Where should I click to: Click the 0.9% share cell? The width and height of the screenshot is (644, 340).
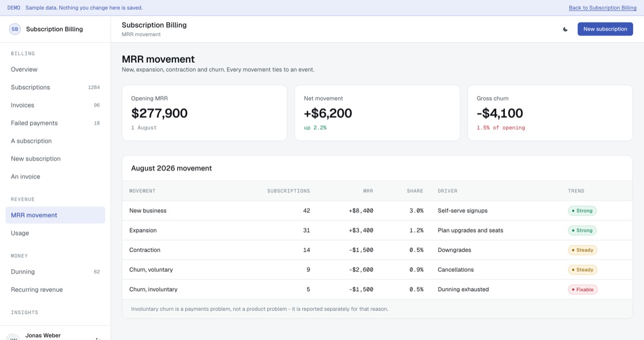(416, 270)
